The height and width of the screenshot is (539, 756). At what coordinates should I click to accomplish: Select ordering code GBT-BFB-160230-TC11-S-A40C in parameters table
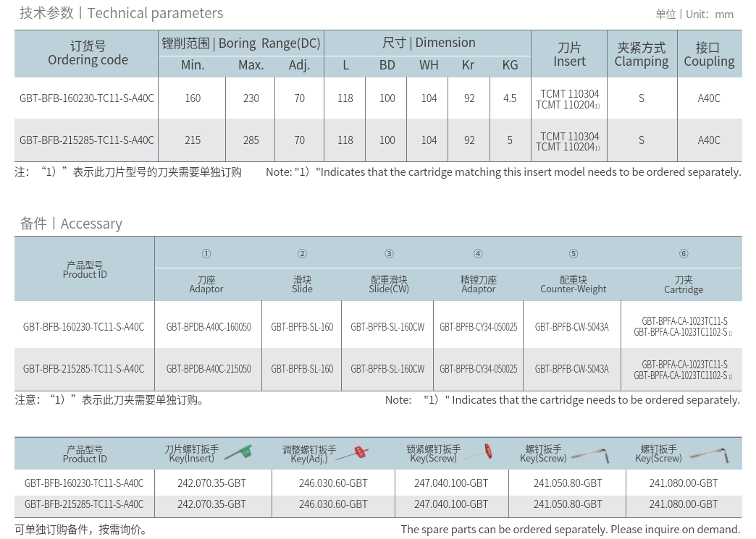point(87,98)
